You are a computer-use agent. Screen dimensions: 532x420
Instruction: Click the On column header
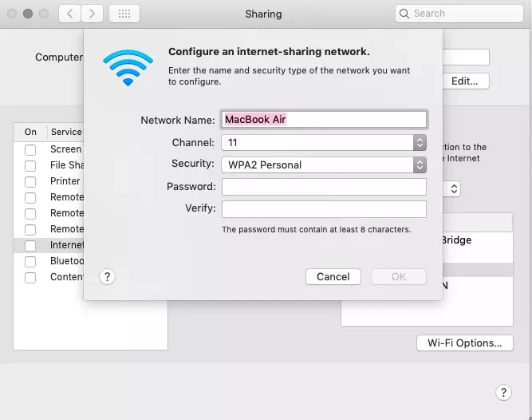(x=30, y=132)
